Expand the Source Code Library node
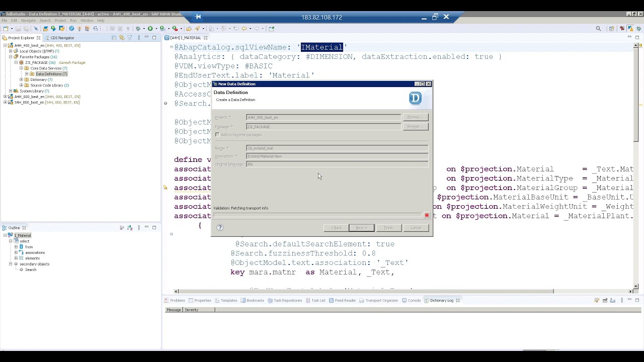644x362 pixels. click(x=21, y=85)
